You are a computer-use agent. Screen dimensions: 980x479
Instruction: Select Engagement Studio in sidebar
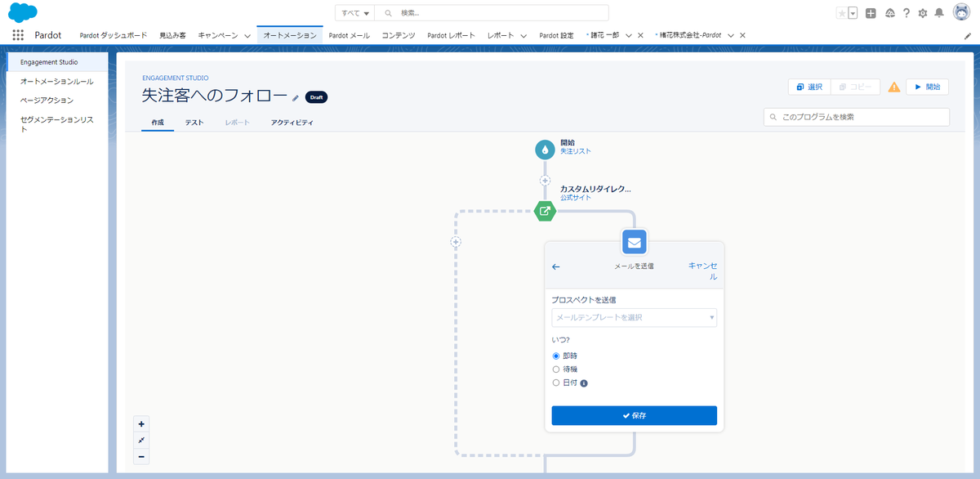coord(58,62)
